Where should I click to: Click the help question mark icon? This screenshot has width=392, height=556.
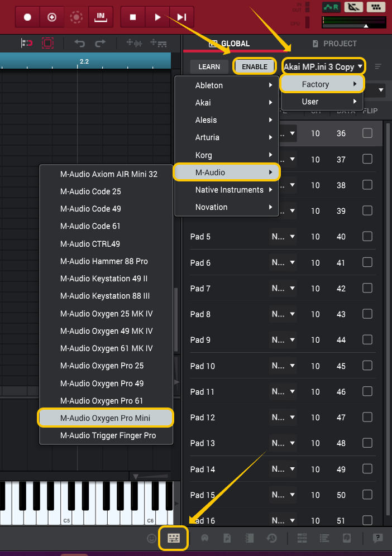pyautogui.click(x=377, y=538)
